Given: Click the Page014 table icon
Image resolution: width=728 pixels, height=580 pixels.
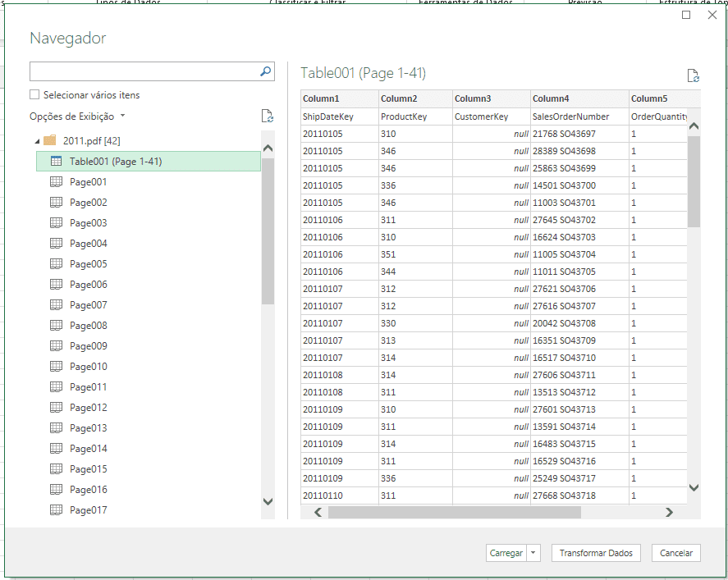Looking at the screenshot, I should [x=56, y=448].
